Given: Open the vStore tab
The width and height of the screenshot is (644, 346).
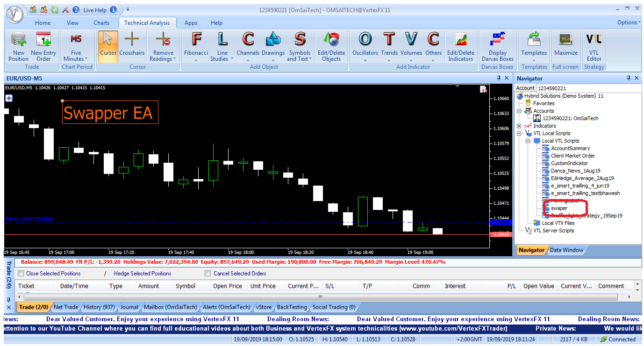Looking at the screenshot, I should (x=263, y=307).
